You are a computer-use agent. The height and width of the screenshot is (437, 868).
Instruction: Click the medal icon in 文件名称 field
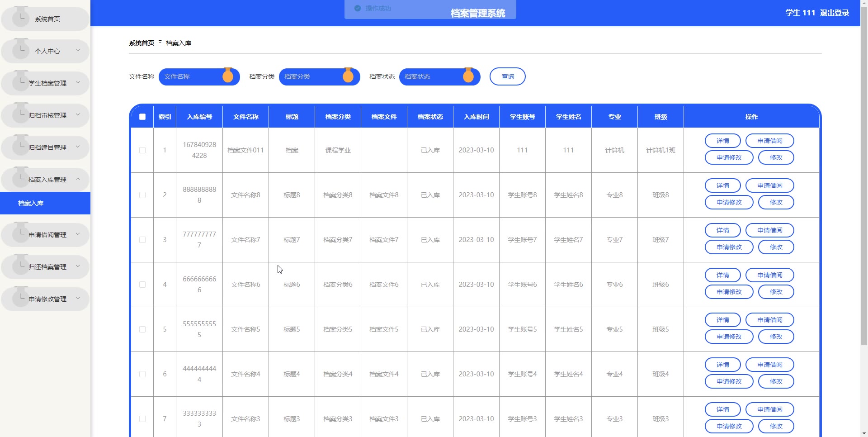coord(228,76)
